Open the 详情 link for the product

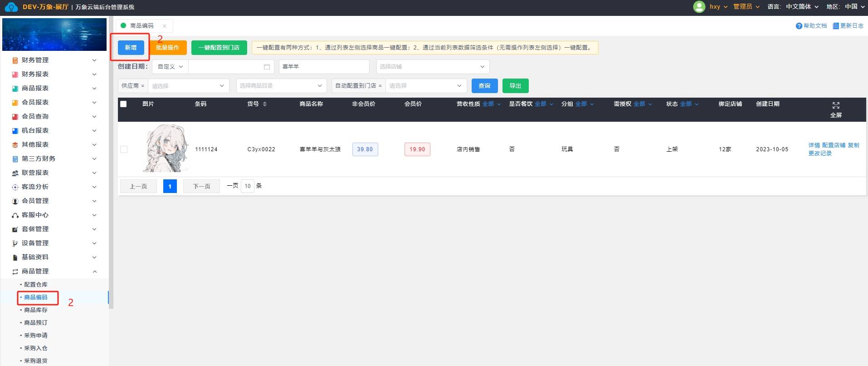(x=814, y=145)
